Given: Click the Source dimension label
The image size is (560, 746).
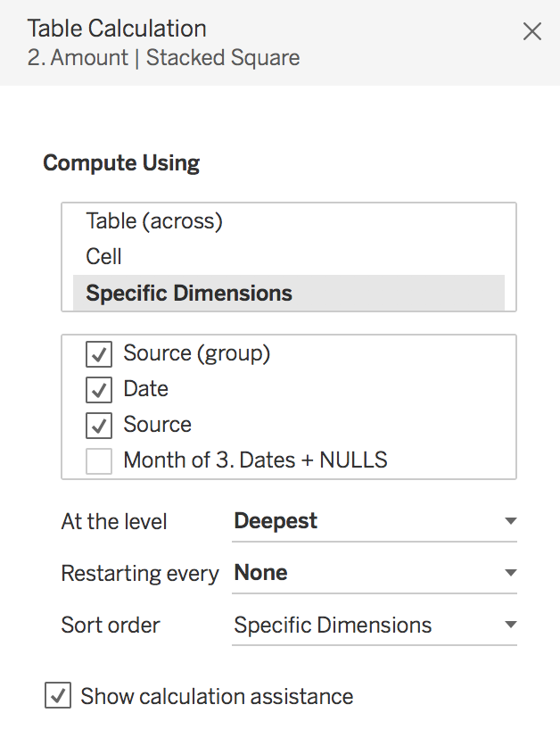Looking at the screenshot, I should click(157, 425).
